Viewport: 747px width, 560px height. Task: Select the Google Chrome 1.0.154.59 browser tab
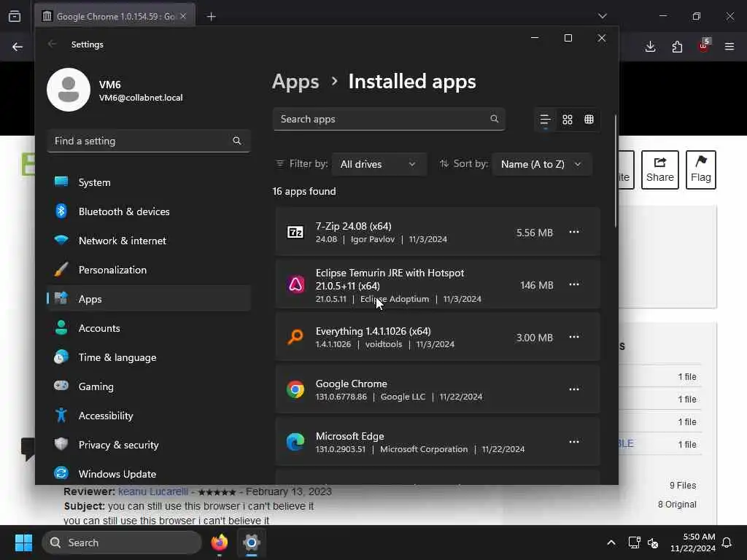click(x=115, y=16)
